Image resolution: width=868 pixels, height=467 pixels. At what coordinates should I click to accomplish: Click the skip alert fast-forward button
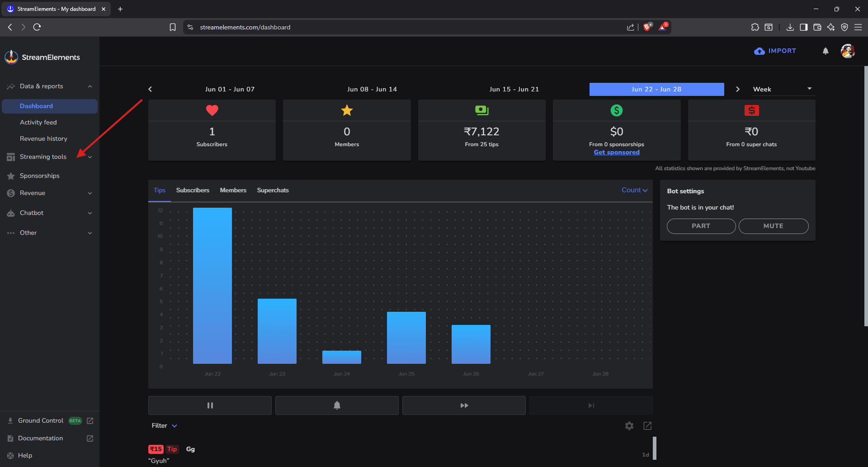464,405
